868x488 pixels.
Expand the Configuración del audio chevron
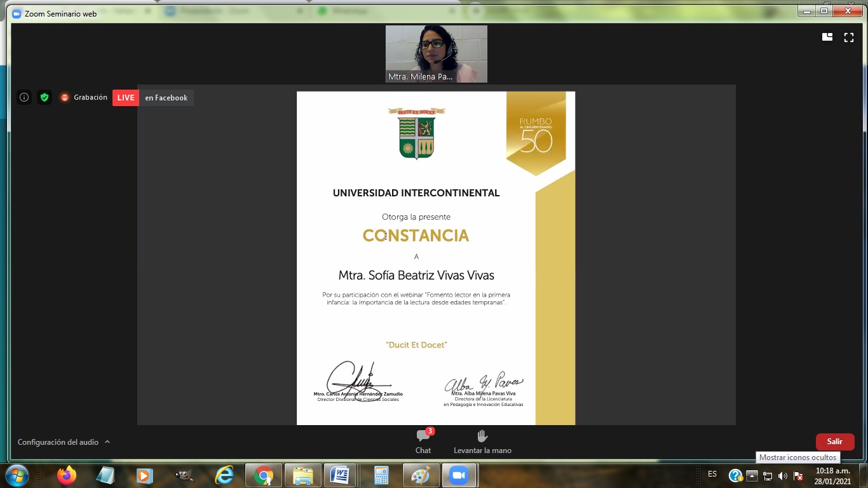pos(107,442)
